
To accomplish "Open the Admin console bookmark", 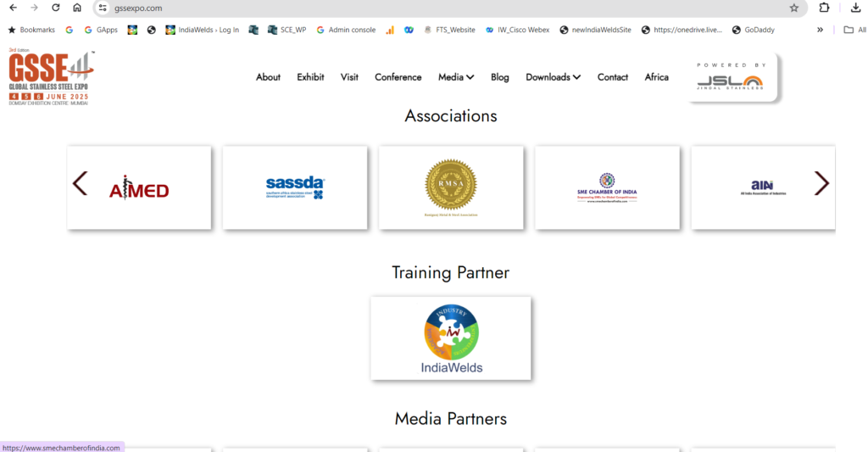I will [346, 30].
